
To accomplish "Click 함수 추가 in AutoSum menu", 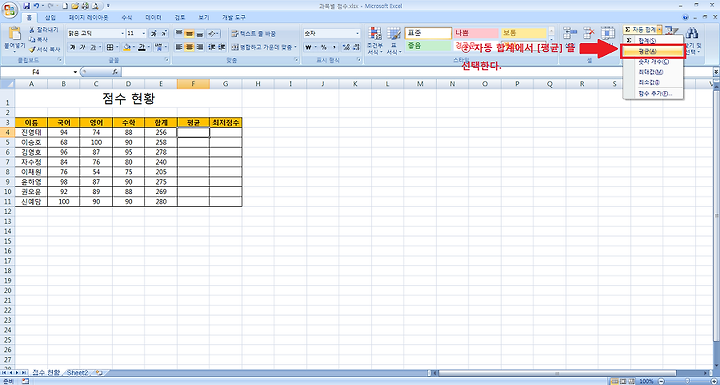I will pos(652,94).
